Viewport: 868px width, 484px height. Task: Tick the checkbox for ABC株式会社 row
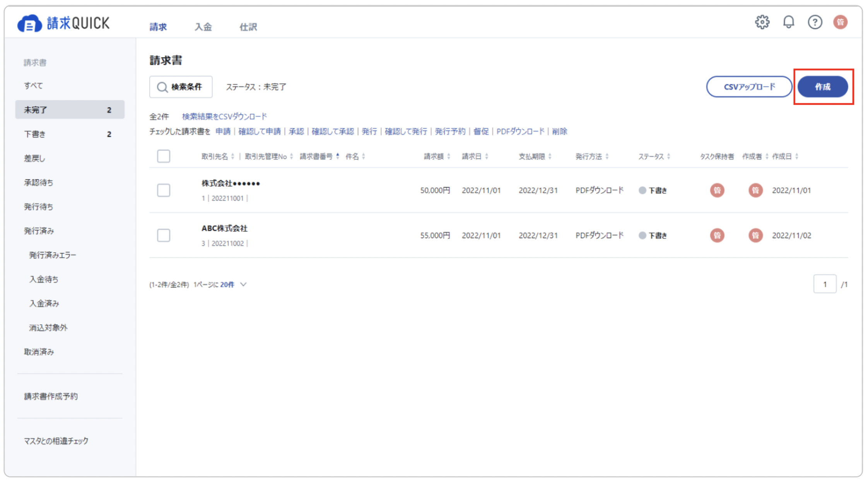pyautogui.click(x=164, y=235)
